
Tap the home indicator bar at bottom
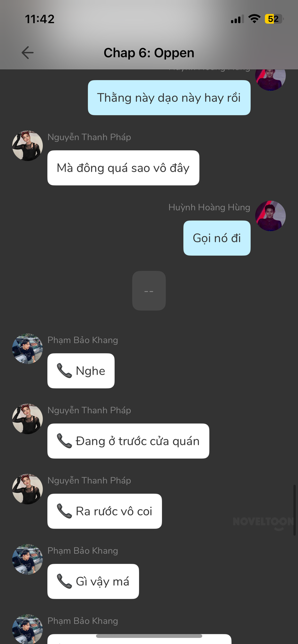(149, 636)
